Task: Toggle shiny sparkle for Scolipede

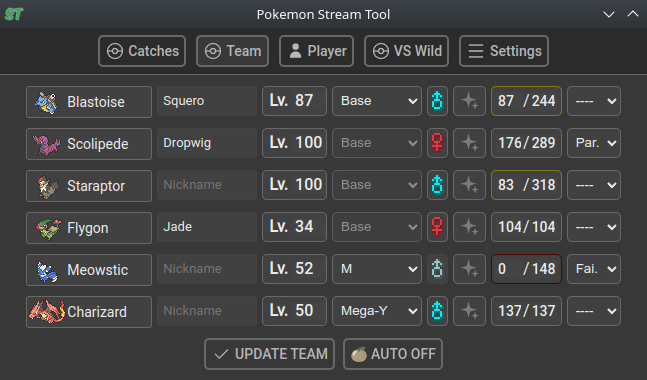Action: tap(470, 143)
